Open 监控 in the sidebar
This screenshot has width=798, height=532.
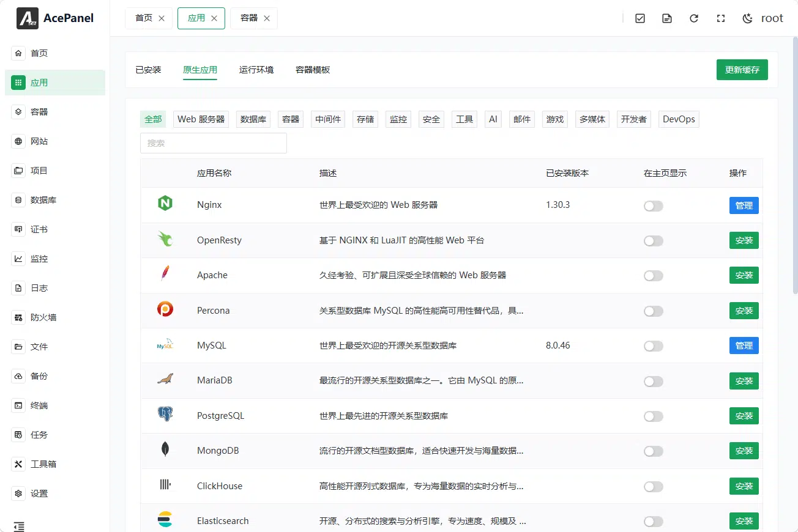click(x=55, y=259)
